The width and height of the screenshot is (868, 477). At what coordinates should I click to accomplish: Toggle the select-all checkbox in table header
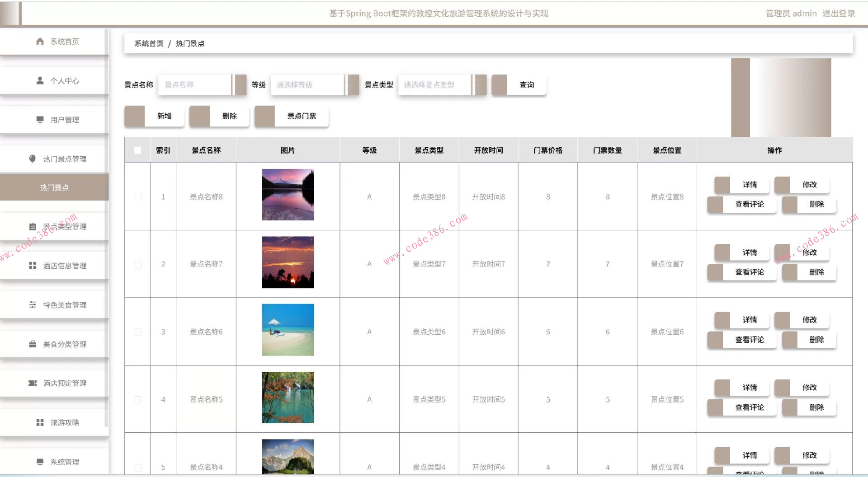click(137, 150)
